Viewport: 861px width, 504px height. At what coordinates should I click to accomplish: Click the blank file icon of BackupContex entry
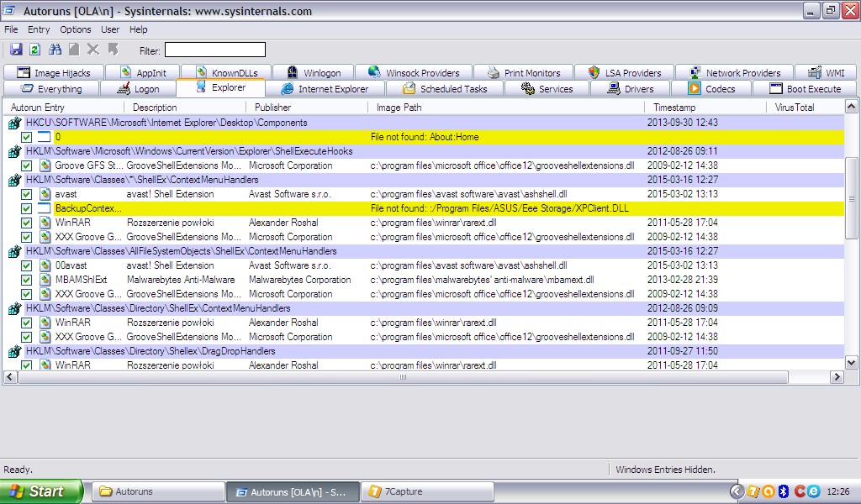45,208
